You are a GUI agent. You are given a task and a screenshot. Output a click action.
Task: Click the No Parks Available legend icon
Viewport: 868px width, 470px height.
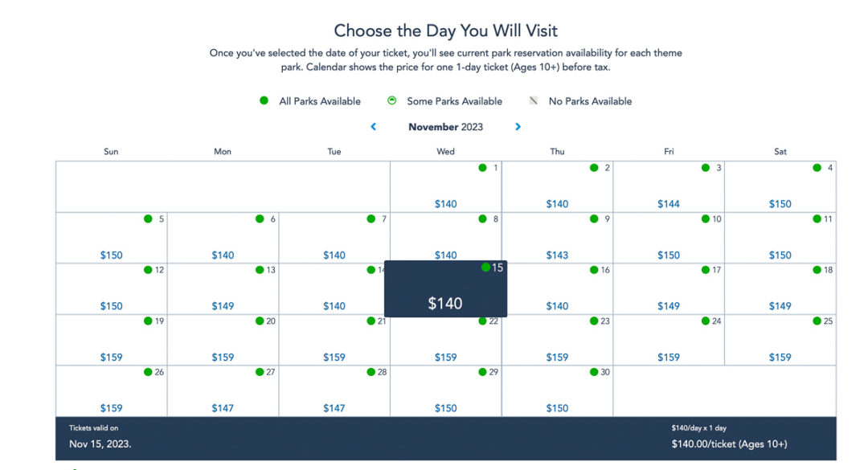[534, 100]
